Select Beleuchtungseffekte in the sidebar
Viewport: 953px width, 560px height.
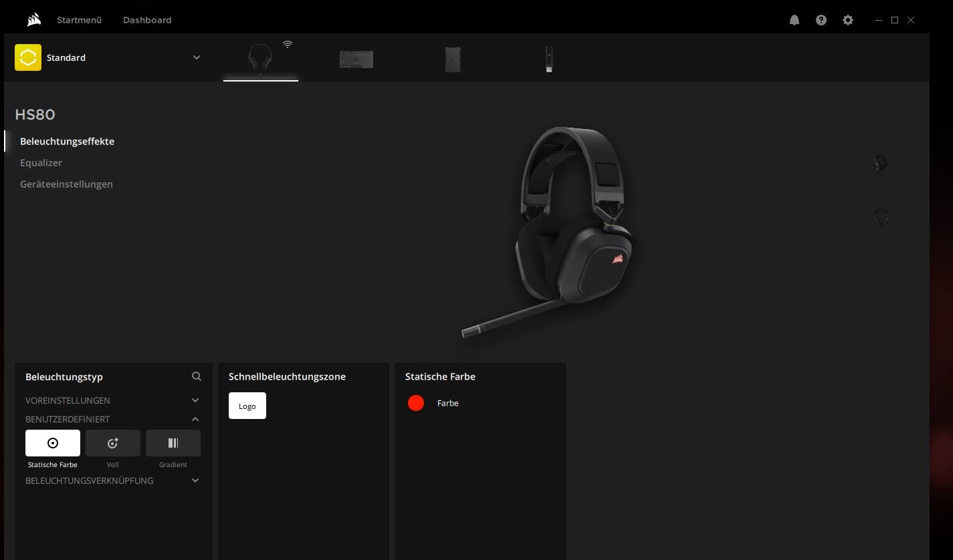pyautogui.click(x=67, y=142)
